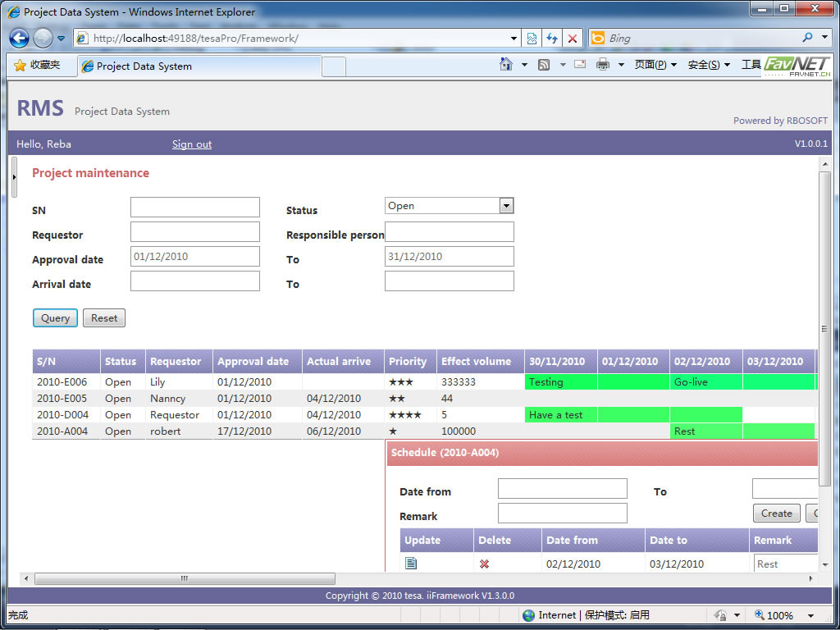Click the Reset button
Image resolution: width=840 pixels, height=630 pixels.
click(x=104, y=318)
